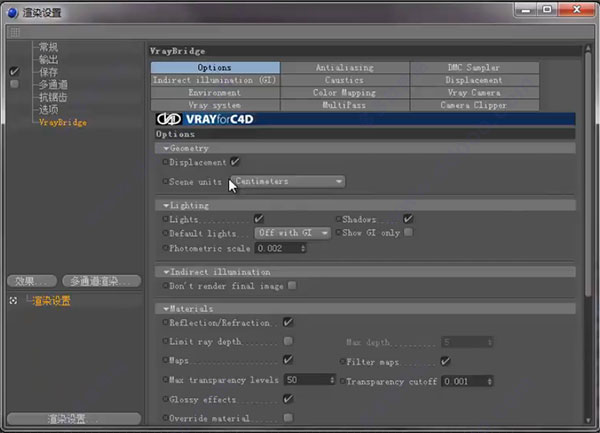Select 输出 in the settings list
The width and height of the screenshot is (600, 433).
point(49,60)
